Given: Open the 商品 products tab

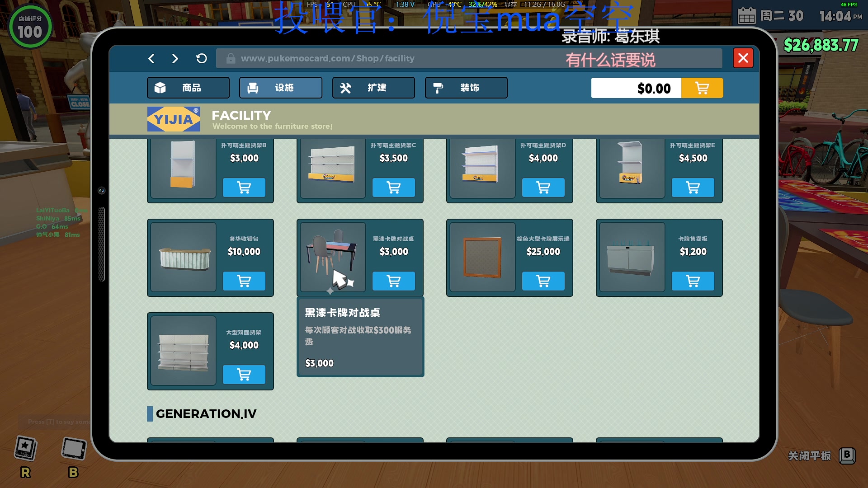Looking at the screenshot, I should pyautogui.click(x=188, y=88).
